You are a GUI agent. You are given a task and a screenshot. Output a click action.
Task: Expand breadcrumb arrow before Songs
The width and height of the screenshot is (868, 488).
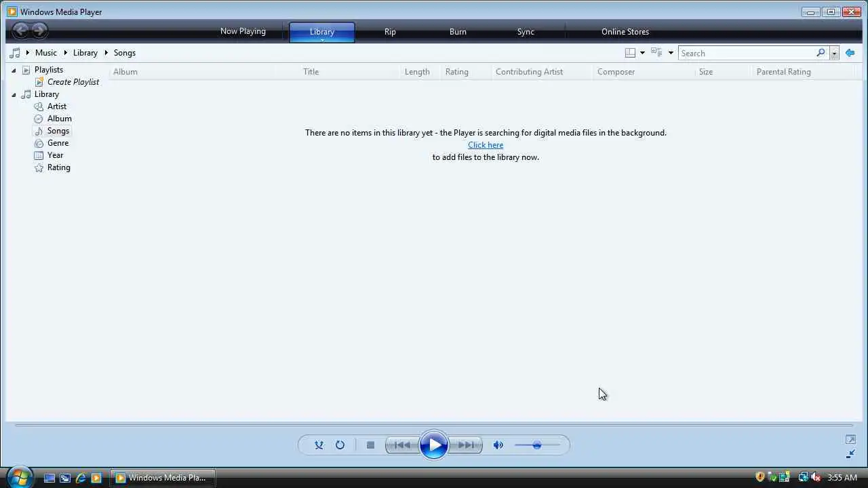pos(106,53)
